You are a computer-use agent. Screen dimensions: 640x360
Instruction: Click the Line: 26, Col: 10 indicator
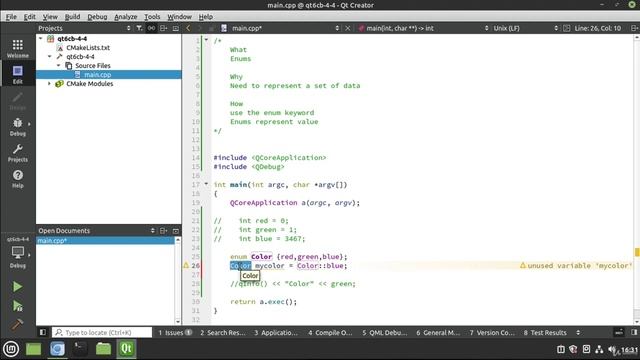pyautogui.click(x=598, y=28)
